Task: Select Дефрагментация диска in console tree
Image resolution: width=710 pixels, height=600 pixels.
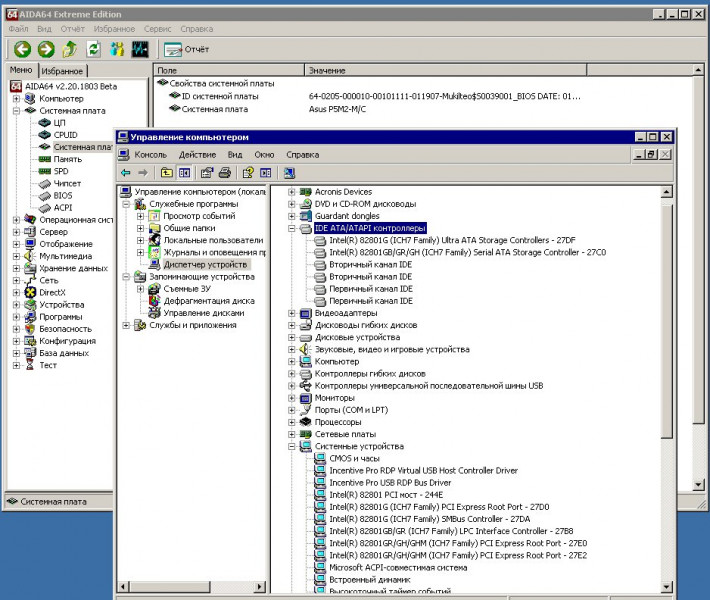Action: pos(209,301)
